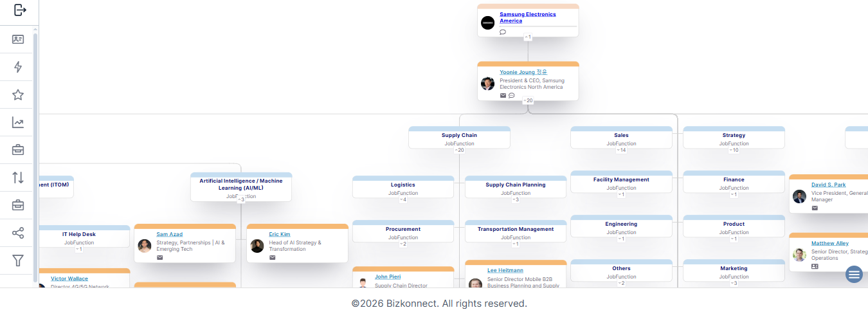Click email icon on Yoonie Joung card
Screen dimensions: 868x310
(x=503, y=95)
